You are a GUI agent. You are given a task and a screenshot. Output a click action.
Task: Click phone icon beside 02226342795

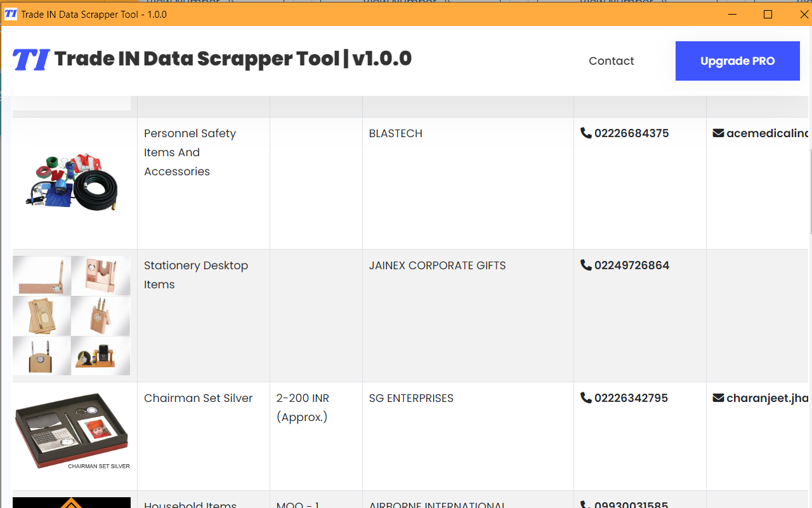(x=586, y=398)
